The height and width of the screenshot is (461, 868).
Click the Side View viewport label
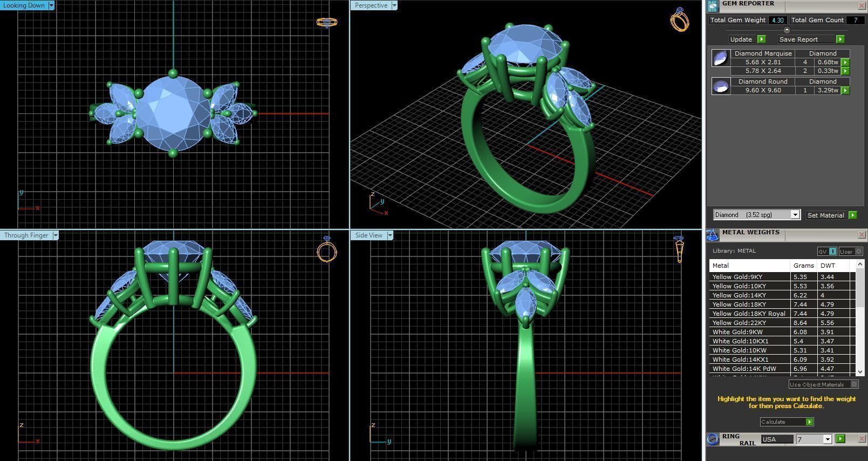369,235
